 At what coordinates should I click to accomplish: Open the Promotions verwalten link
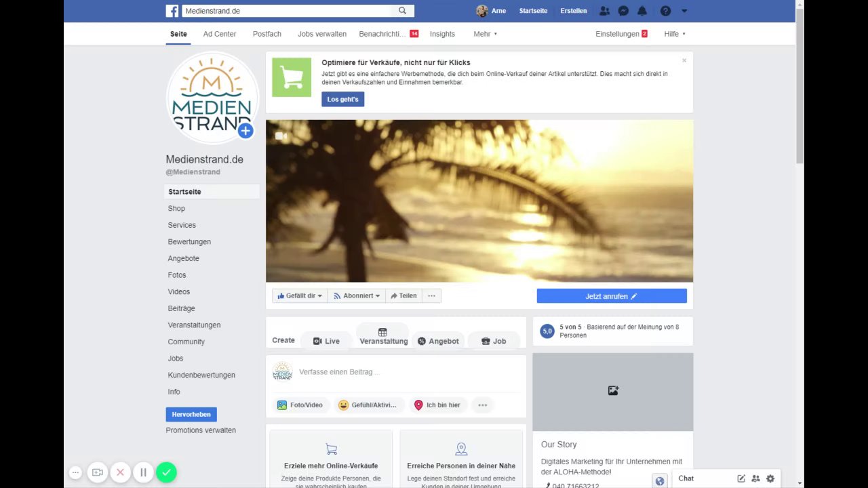point(201,430)
